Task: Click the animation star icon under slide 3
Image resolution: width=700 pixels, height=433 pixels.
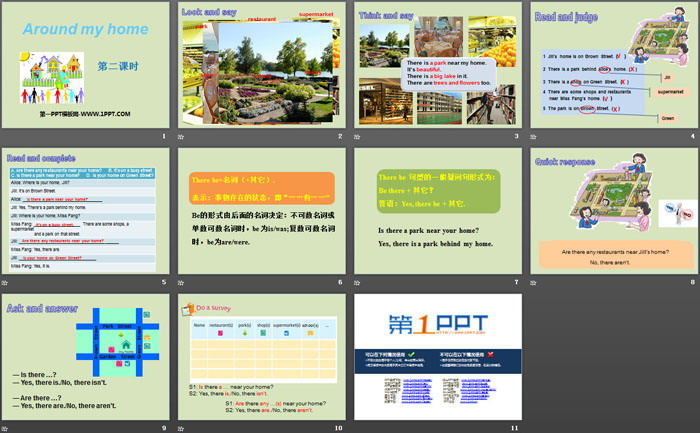Action: click(x=358, y=137)
